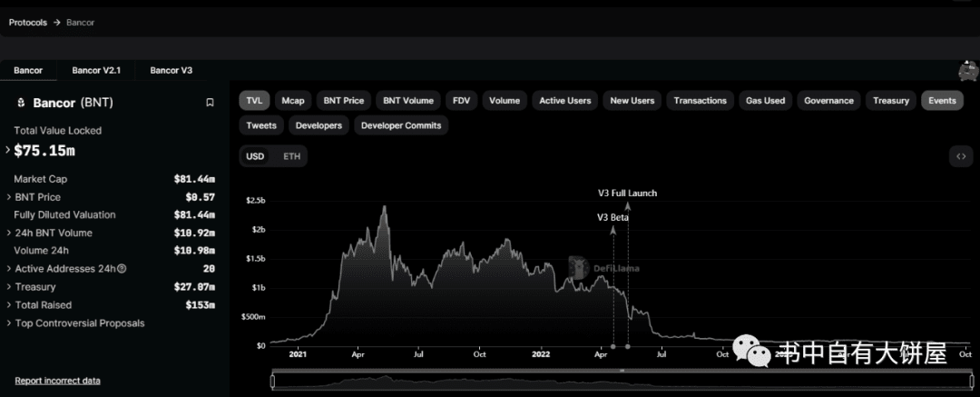
Task: Click the Fully Diluted Valuation row
Action: click(x=114, y=214)
